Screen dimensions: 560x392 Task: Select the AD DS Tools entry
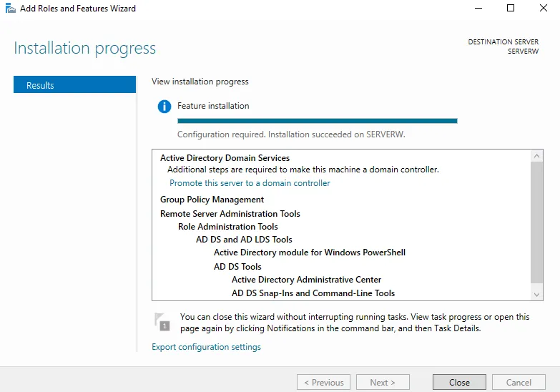coord(237,267)
